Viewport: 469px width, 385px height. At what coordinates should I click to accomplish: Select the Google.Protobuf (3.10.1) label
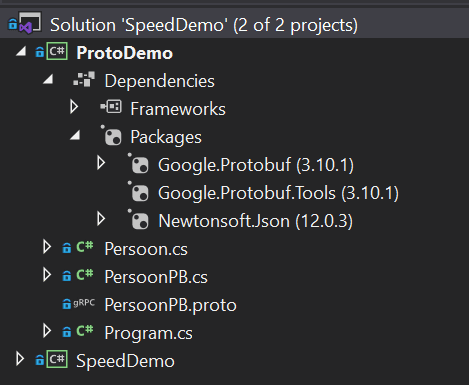pos(256,166)
